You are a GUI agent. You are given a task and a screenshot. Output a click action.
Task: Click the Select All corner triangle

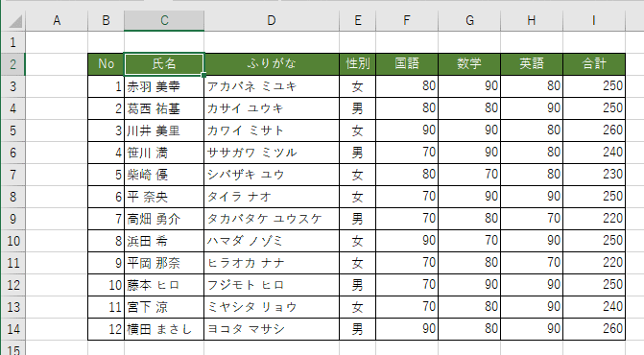click(15, 21)
